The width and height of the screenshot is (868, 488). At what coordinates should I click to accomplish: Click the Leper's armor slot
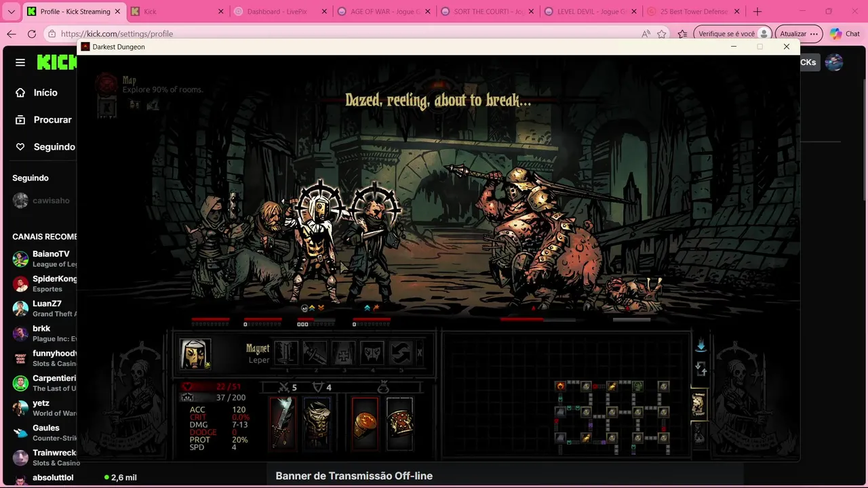pyautogui.click(x=317, y=423)
